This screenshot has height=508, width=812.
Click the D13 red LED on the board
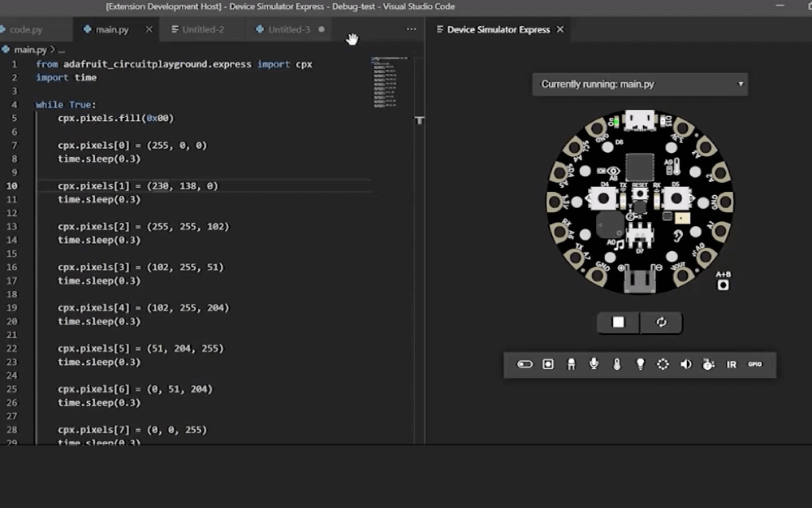point(663,121)
